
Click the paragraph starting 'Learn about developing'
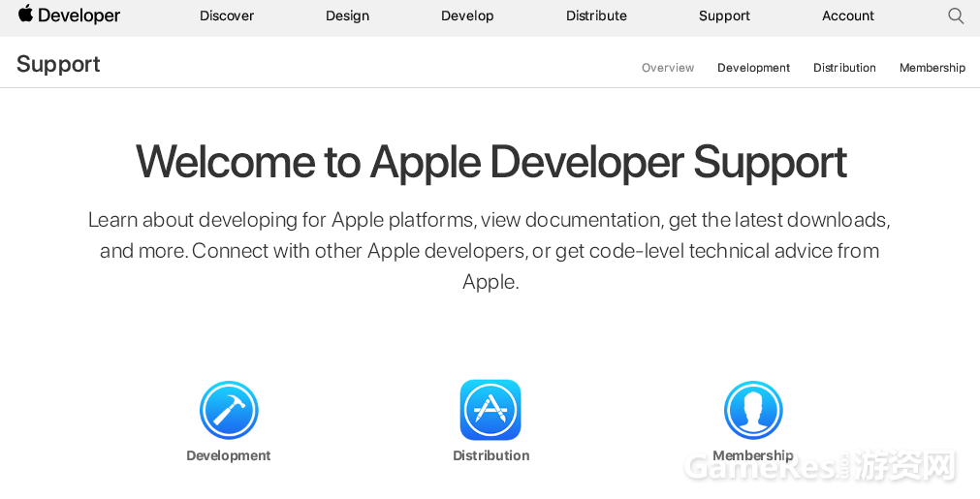point(490,250)
